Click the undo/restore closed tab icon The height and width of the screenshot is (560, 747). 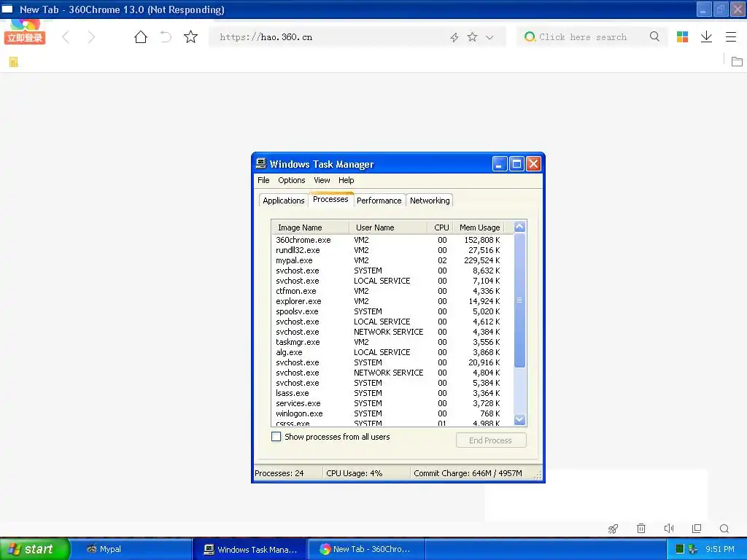166,37
